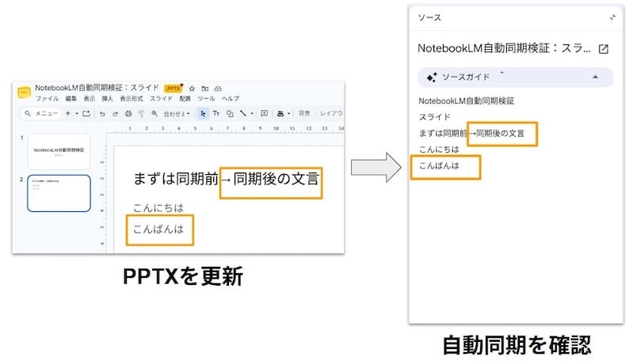637x364 pixels.
Task: Open source in new tab icon
Action: click(x=604, y=49)
